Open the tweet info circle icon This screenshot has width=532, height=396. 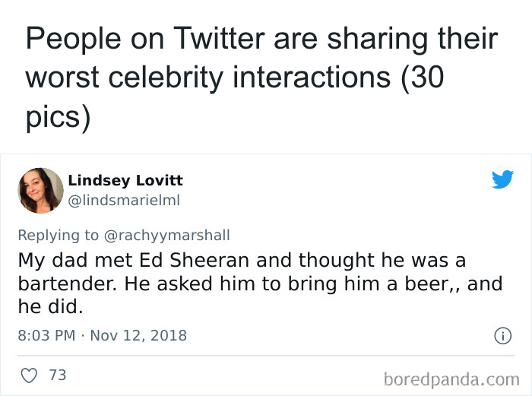click(502, 335)
